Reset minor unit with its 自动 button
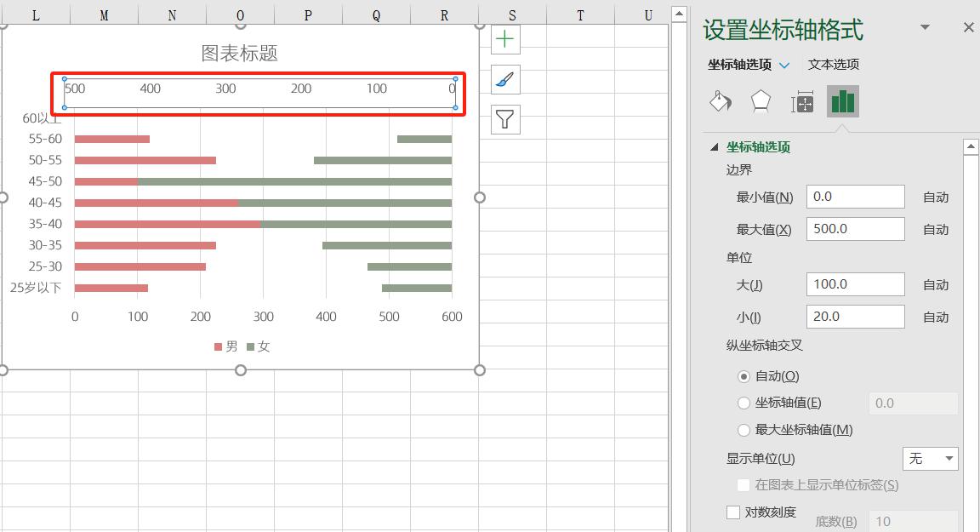Viewport: 980px width, 532px height. (x=936, y=317)
